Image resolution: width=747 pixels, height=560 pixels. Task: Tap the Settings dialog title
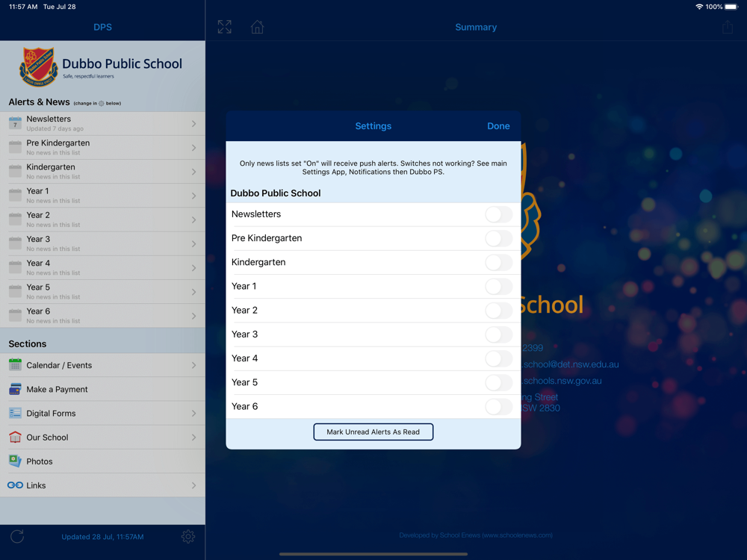click(373, 125)
